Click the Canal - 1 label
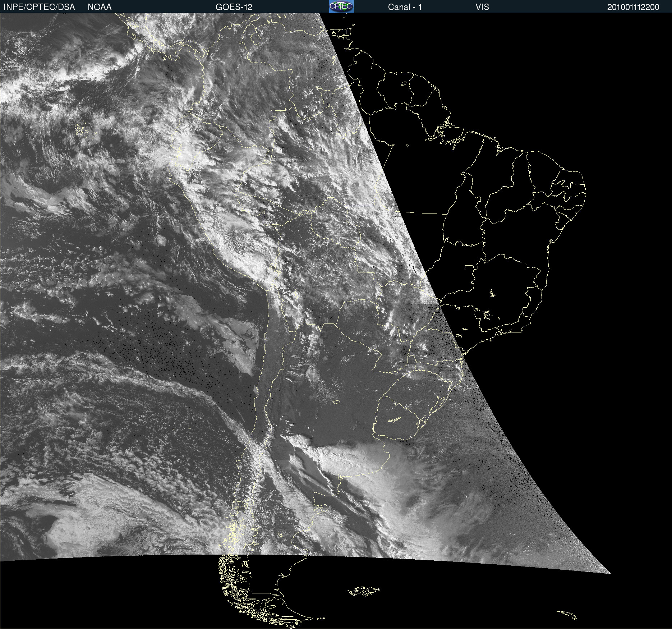Screen dimensions: 672x629 tap(405, 7)
